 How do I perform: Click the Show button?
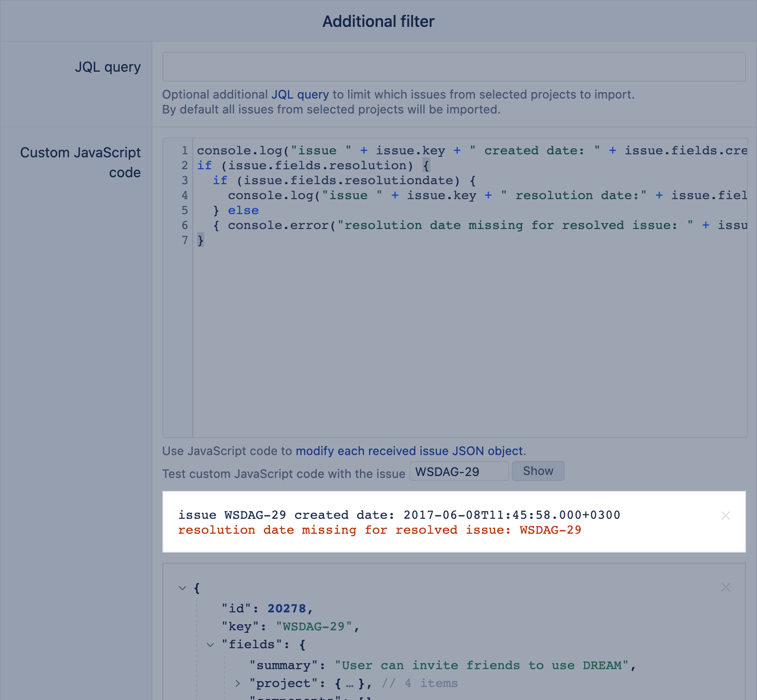click(x=538, y=471)
